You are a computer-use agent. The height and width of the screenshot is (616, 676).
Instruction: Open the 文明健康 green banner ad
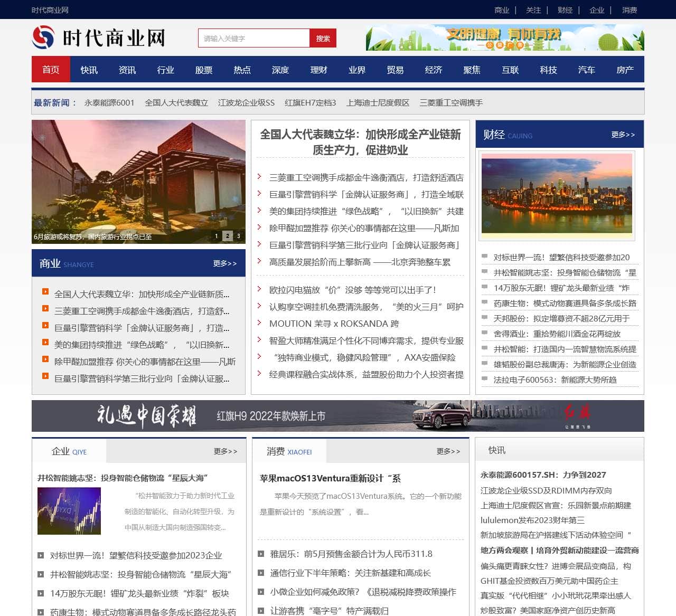coord(505,38)
